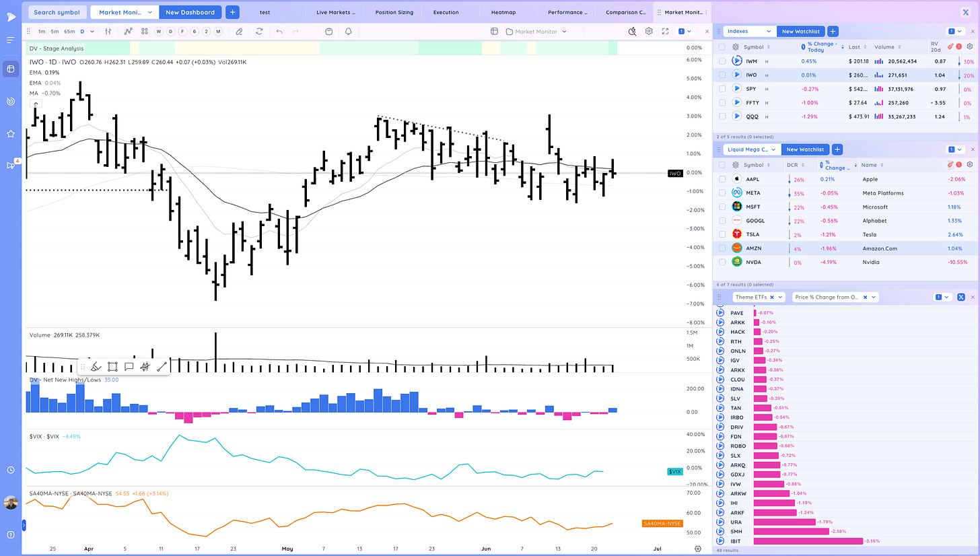
Task: Tick the NVDA row checkbox
Action: (x=722, y=262)
